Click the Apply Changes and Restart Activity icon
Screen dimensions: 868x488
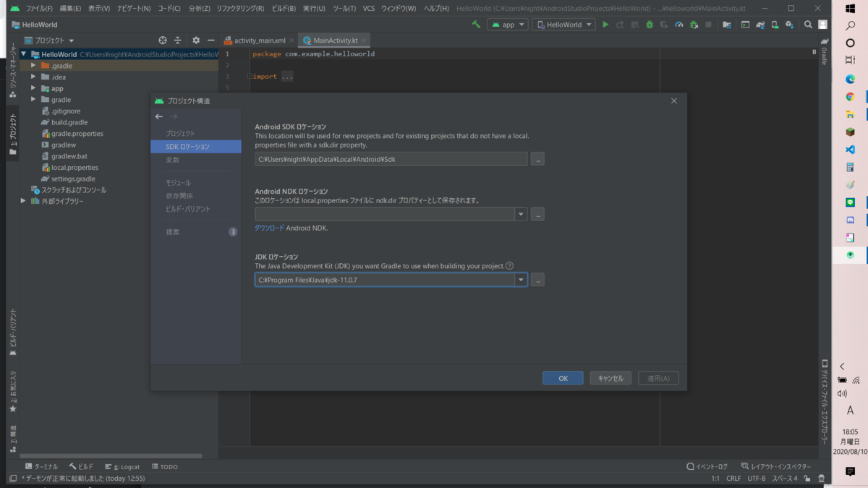pos(620,25)
